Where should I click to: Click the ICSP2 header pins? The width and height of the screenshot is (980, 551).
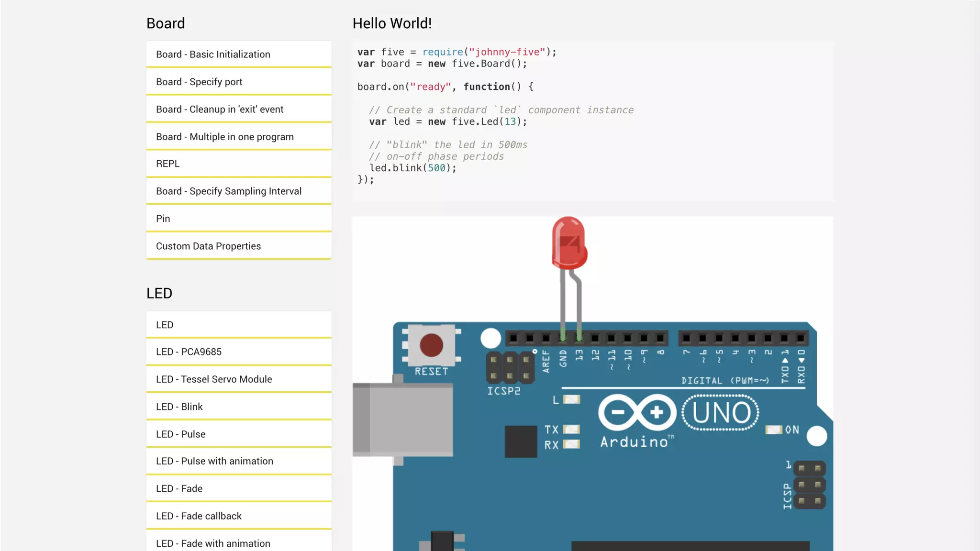pos(510,367)
